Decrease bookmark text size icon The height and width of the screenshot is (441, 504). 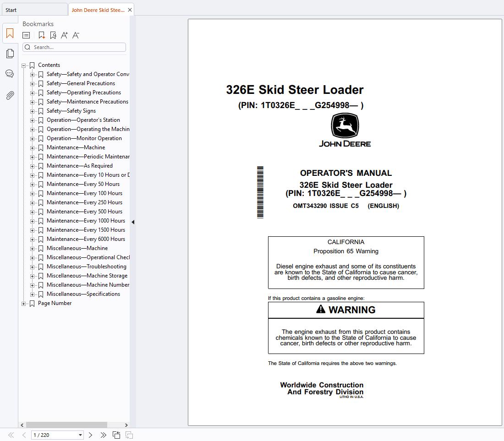[x=76, y=35]
